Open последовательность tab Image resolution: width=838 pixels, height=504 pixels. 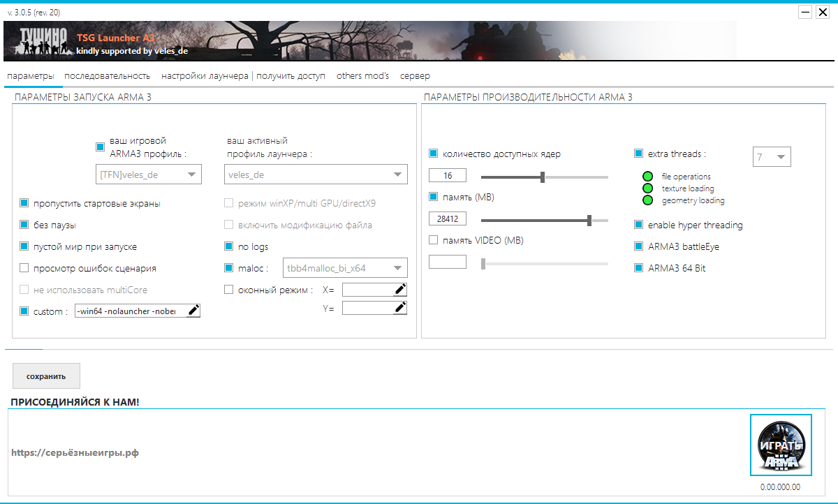(x=107, y=75)
